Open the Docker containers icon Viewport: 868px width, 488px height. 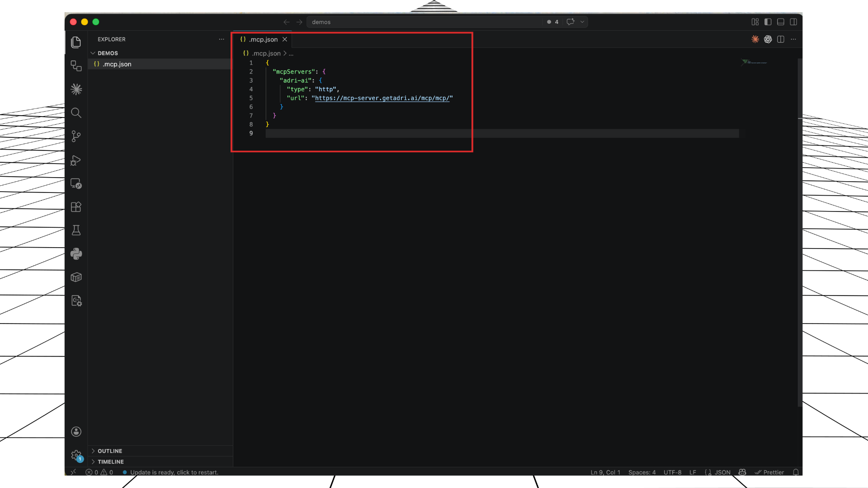[76, 277]
